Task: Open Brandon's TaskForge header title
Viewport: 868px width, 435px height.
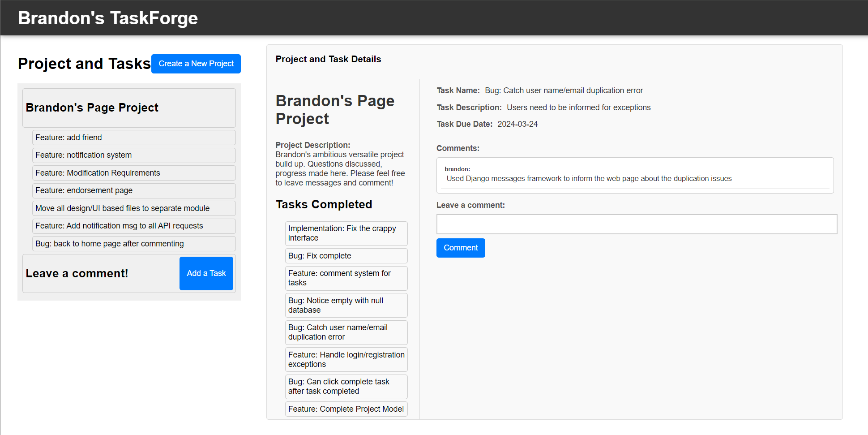Action: (108, 18)
